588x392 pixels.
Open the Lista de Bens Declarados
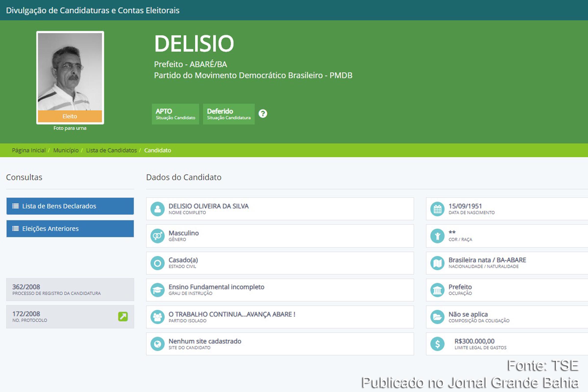[x=70, y=206]
